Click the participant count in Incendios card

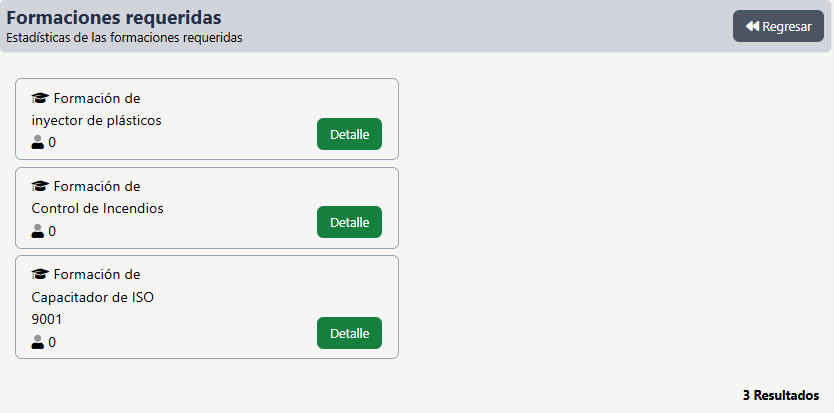tap(52, 232)
